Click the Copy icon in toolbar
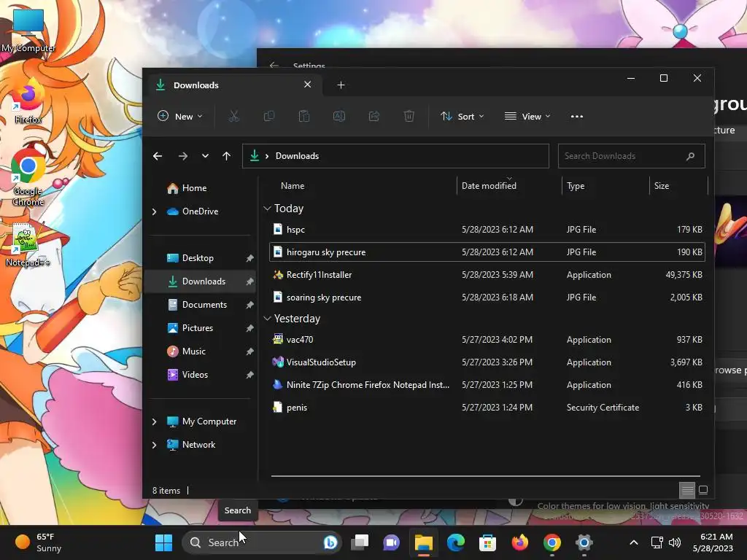 click(268, 116)
